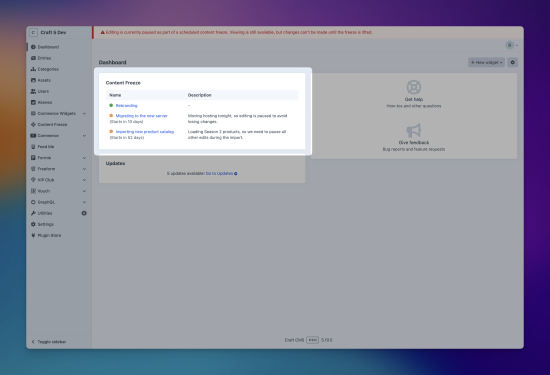
Task: Click the Content Freeze widget title
Action: click(x=123, y=83)
